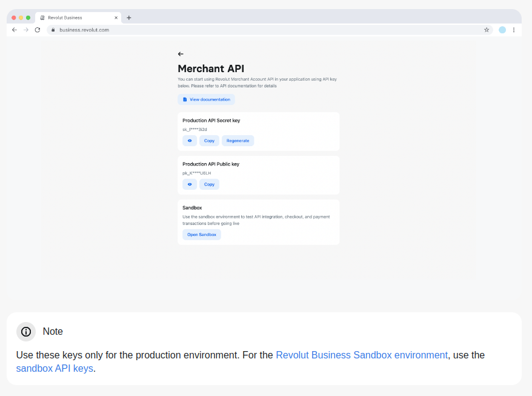
Task: Open the browser profile avatar
Action: pyautogui.click(x=502, y=30)
